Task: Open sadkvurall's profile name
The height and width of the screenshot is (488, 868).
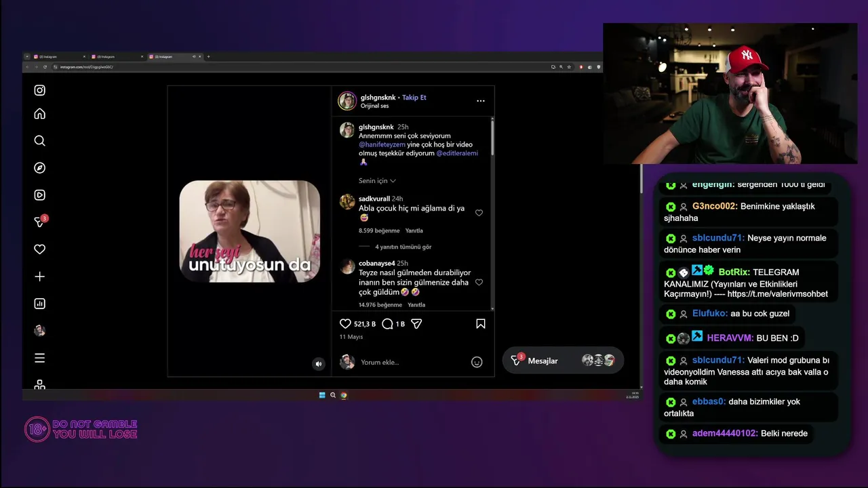Action: coord(374,199)
